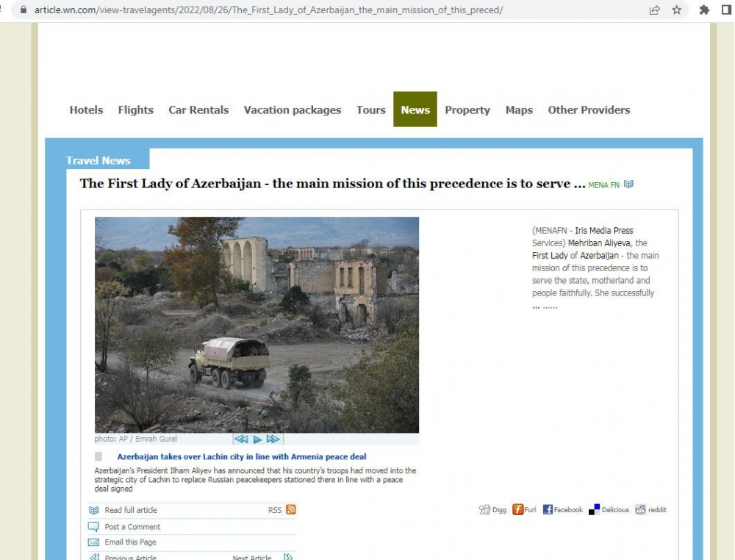Go to previous slideshow photo
The image size is (735, 560).
click(x=241, y=439)
